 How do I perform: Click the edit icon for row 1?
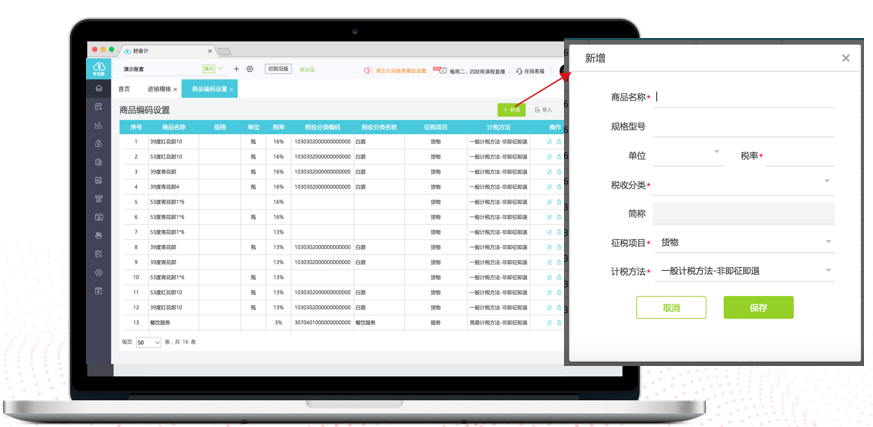point(549,142)
